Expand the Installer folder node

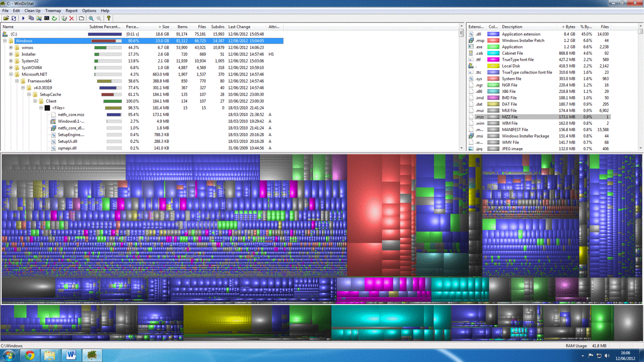(x=11, y=54)
